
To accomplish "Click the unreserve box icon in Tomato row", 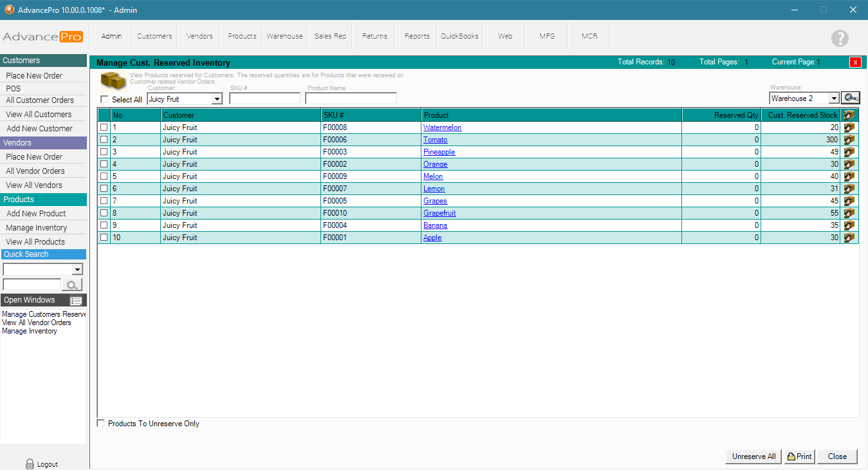I will [x=849, y=140].
